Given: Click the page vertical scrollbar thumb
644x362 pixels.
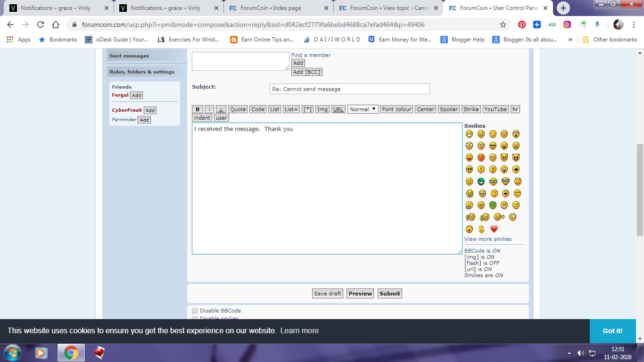Looking at the screenshot, I should [640, 189].
